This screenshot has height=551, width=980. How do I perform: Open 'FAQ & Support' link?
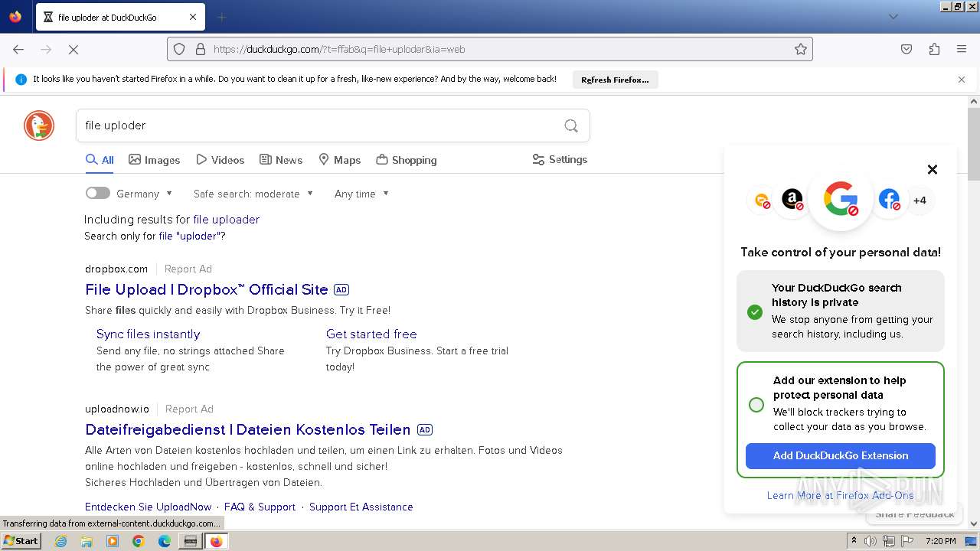(x=260, y=507)
